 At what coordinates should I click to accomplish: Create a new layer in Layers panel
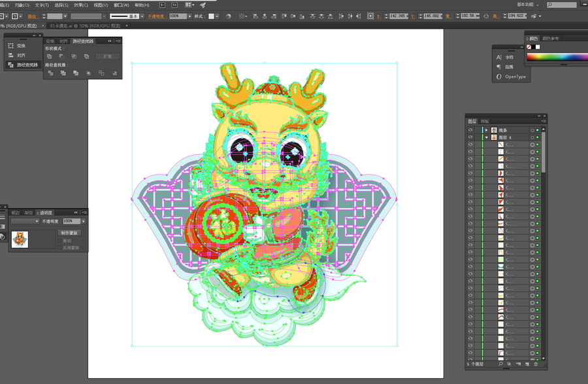(x=527, y=364)
